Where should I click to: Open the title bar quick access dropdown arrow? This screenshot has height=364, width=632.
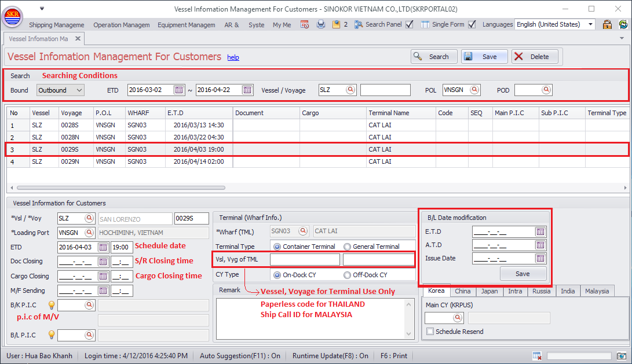point(42,9)
